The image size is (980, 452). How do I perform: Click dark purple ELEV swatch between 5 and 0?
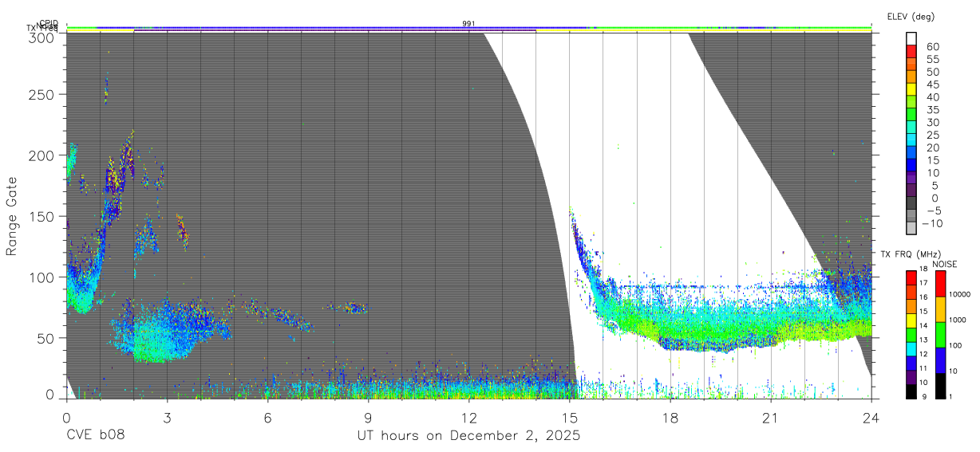(911, 191)
